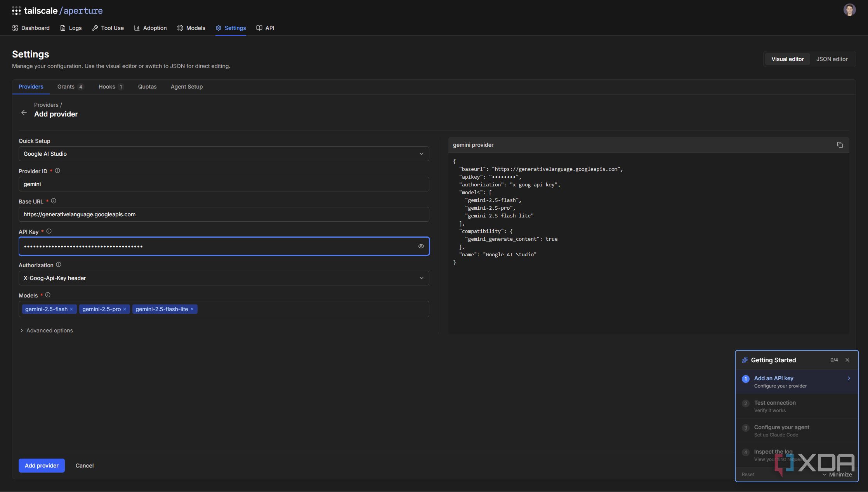Expand Advanced options
The width and height of the screenshot is (868, 492).
pos(46,330)
